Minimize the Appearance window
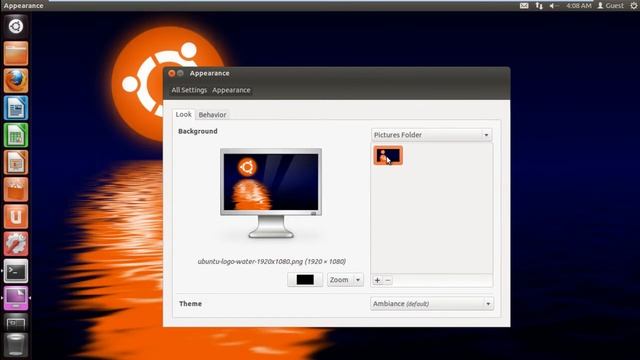 (x=180, y=73)
